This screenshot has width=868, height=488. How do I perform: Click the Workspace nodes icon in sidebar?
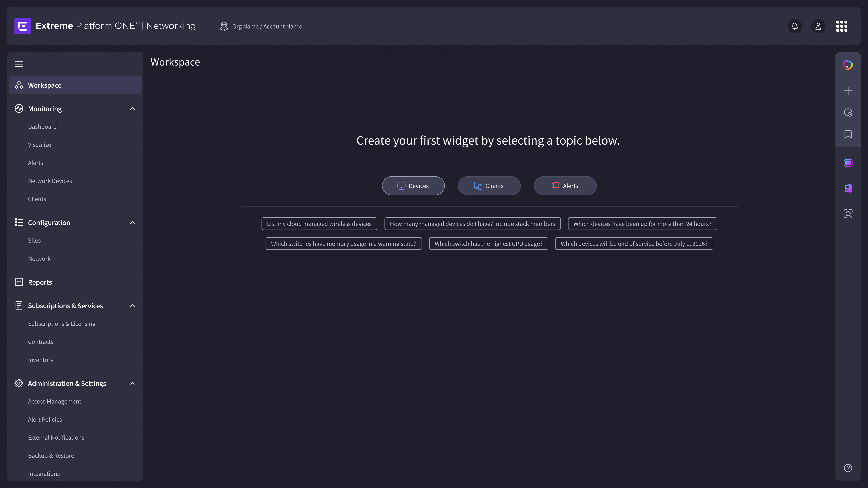click(19, 85)
